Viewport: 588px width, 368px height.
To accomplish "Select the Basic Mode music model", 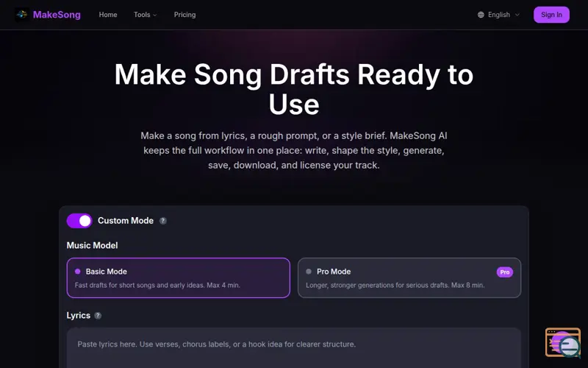I will [x=178, y=278].
